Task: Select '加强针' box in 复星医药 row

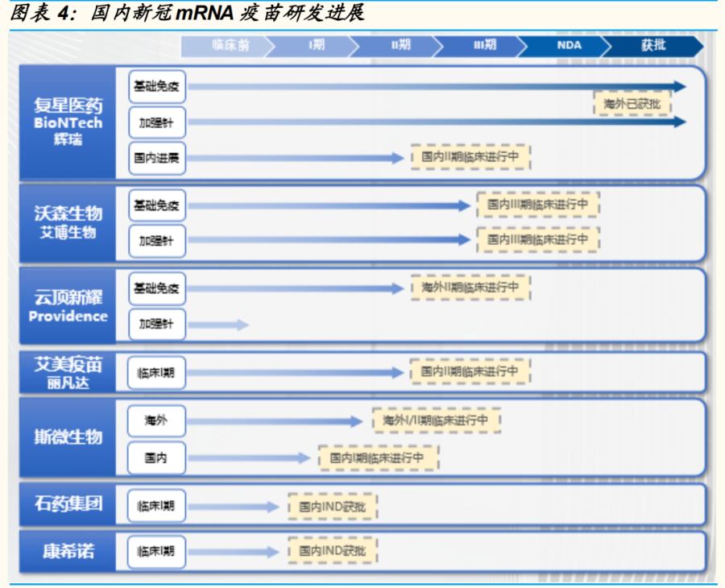Action: tap(157, 123)
